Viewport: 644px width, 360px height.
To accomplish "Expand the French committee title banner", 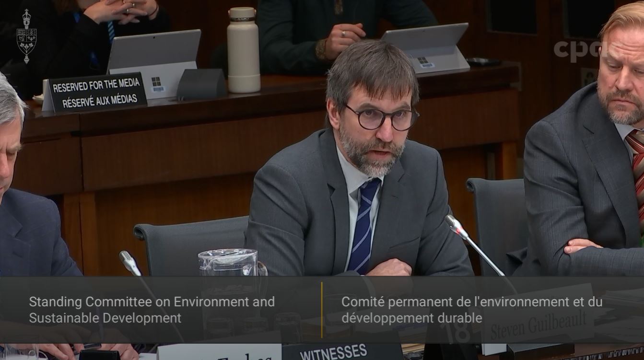I will [x=472, y=309].
